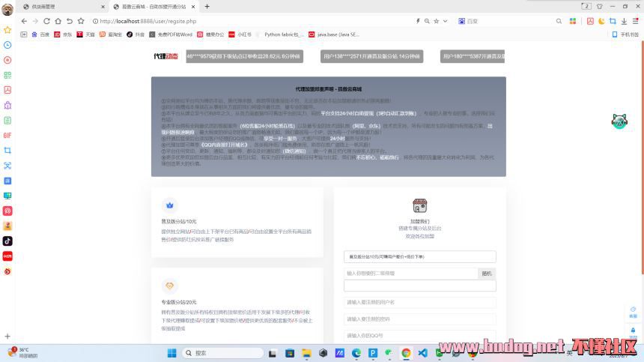Click the star favorites icon in sidebar
Viewport: 644px width, 362px height.
click(x=7, y=30)
